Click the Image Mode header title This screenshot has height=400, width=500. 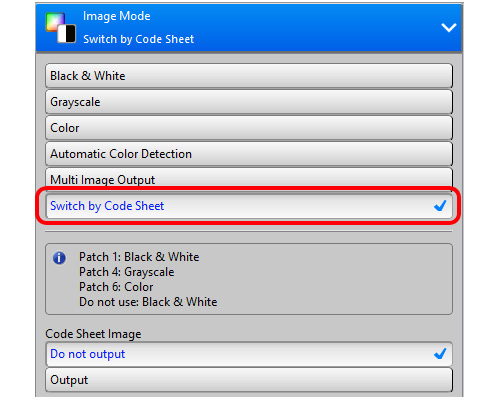(x=117, y=16)
